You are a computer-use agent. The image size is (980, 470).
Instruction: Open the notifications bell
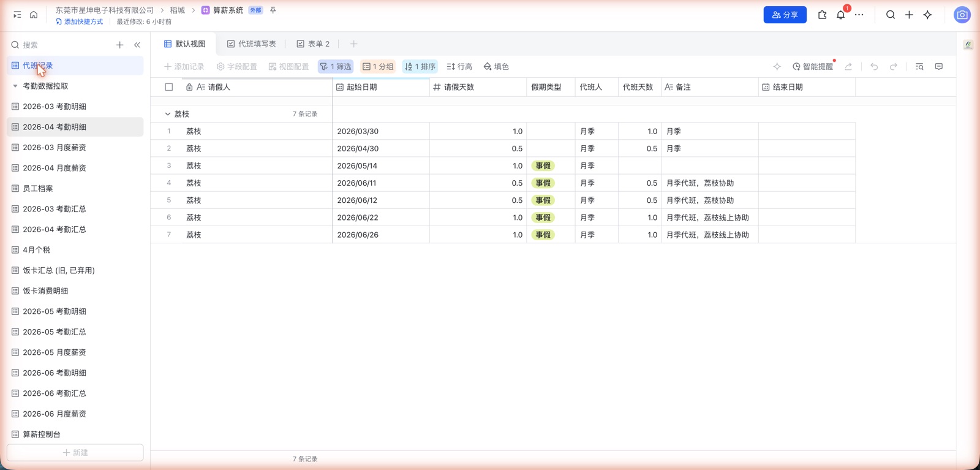840,15
